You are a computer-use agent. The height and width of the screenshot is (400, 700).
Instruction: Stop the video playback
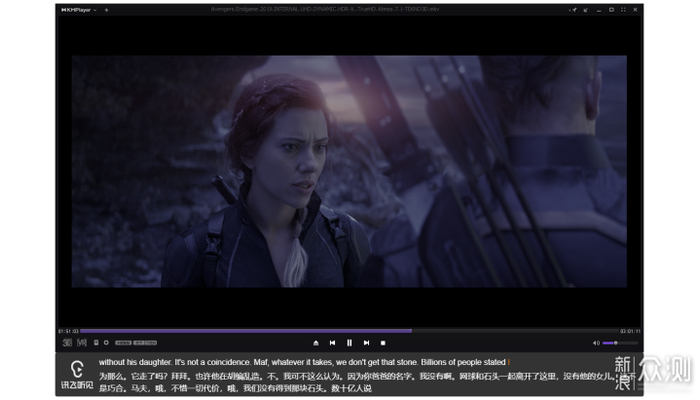point(383,343)
